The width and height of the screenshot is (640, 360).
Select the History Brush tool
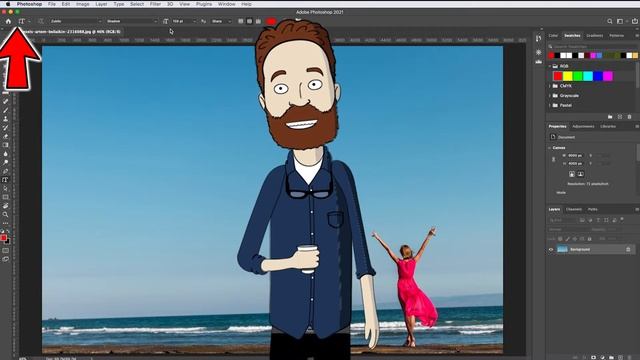5,128
